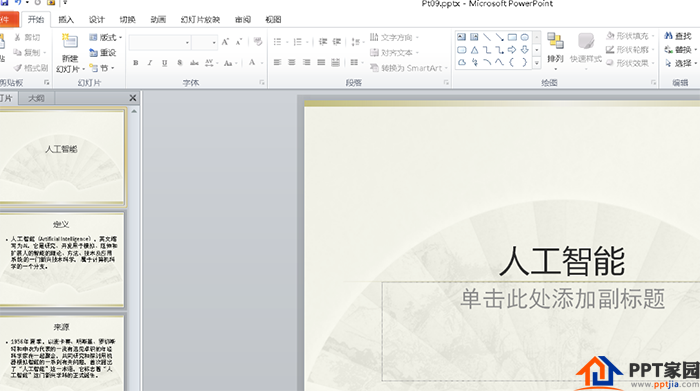Open the 排列 (Arrange) dropdown

[555, 52]
